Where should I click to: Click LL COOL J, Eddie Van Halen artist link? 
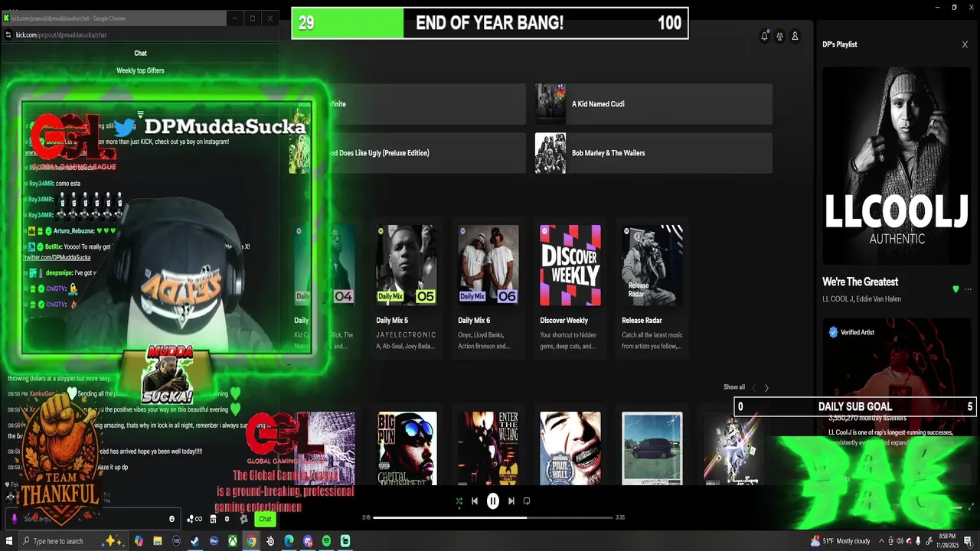tap(861, 298)
